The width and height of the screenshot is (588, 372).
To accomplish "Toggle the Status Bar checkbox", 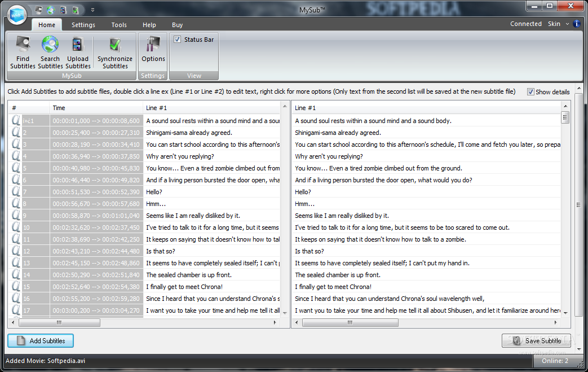I will (178, 40).
